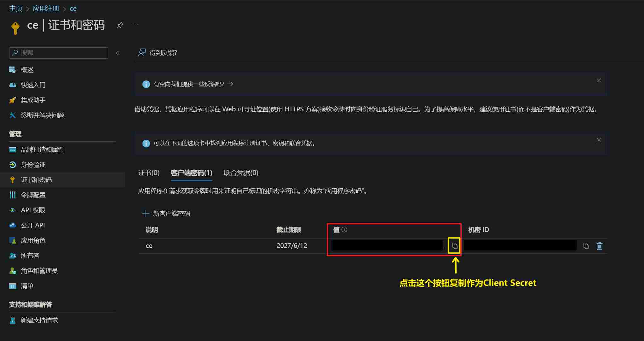Go to 主页 in the breadcrumb
This screenshot has height=341, width=644.
pos(15,9)
